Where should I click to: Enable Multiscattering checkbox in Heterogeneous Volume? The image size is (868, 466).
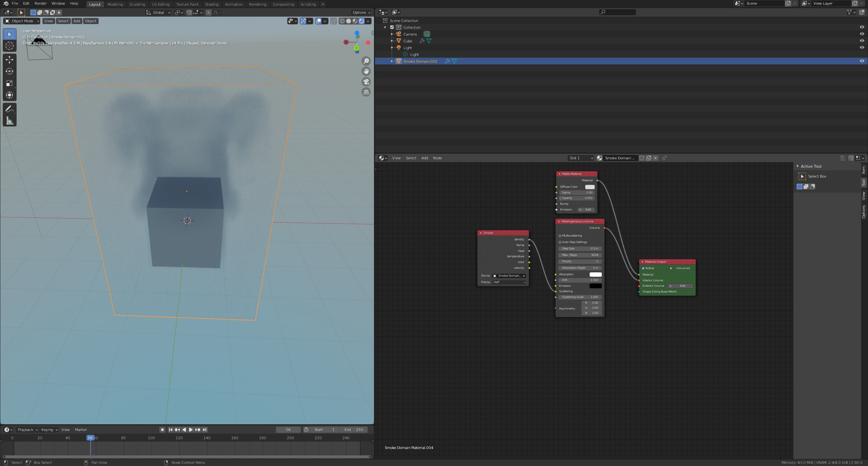click(560, 236)
